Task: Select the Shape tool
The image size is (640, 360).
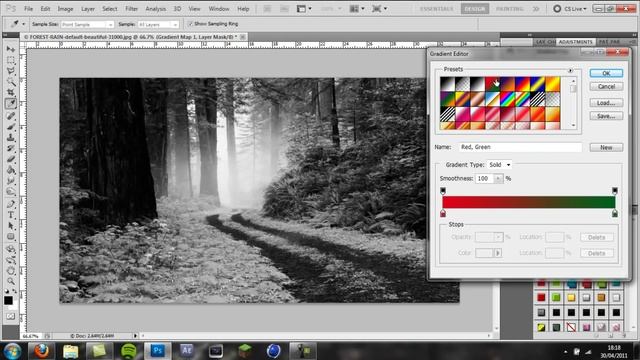Action: point(11,237)
